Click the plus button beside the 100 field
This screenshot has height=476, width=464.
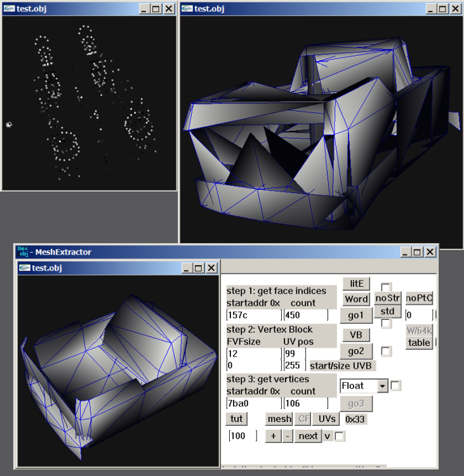tap(274, 436)
